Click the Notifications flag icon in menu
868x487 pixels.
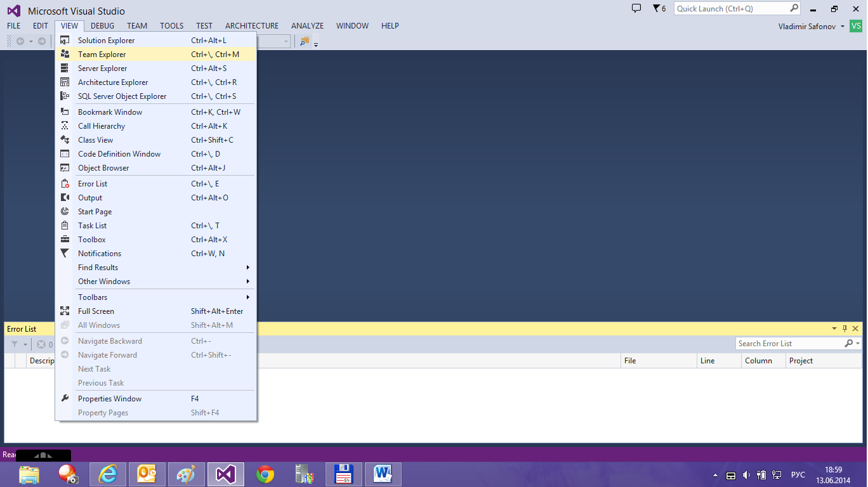point(65,254)
